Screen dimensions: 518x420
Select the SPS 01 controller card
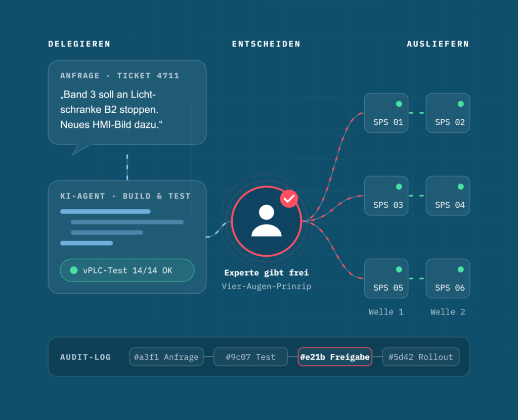tap(386, 113)
